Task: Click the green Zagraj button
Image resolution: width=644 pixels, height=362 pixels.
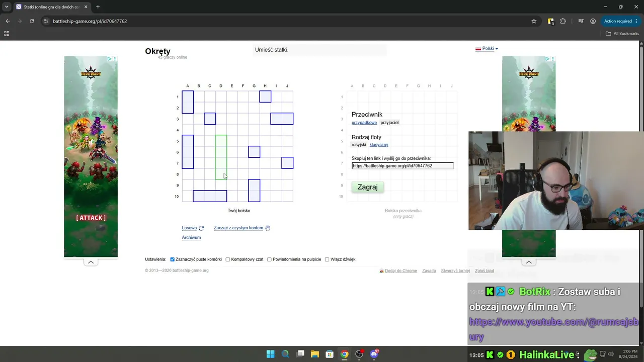Action: tap(368, 187)
